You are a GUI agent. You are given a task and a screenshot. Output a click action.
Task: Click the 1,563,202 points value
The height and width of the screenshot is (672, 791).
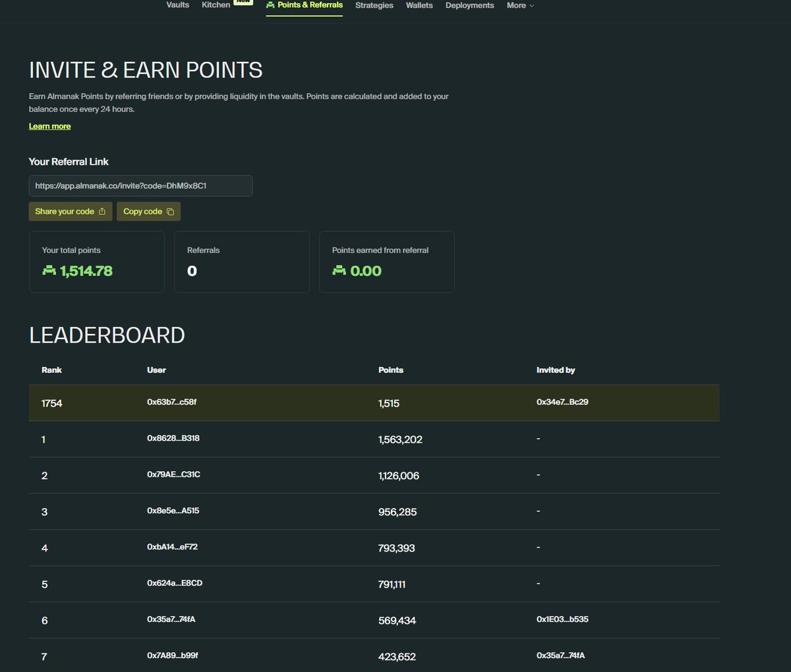tap(400, 439)
